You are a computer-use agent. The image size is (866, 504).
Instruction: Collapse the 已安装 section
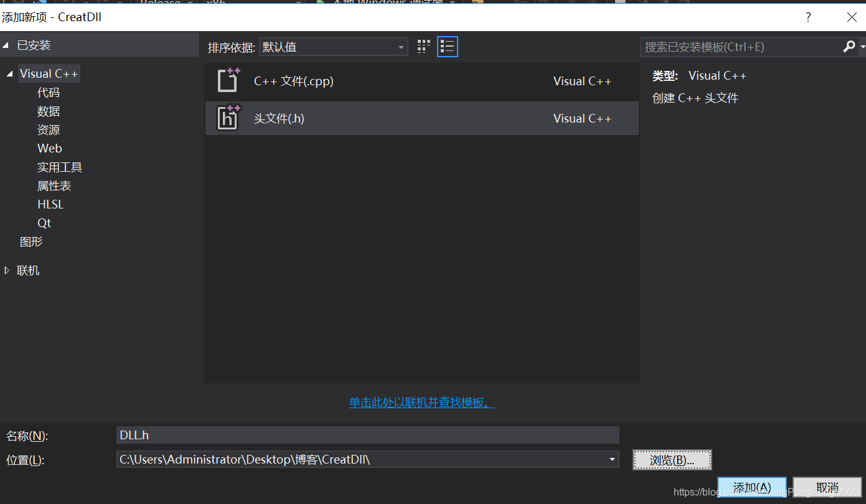(x=6, y=45)
